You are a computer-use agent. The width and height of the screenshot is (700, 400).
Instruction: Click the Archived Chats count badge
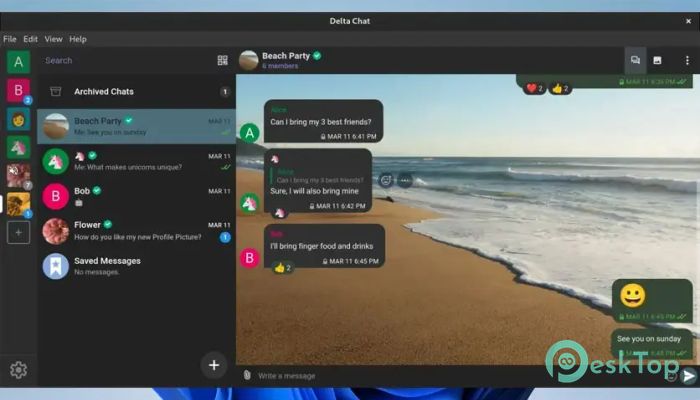coord(225,92)
